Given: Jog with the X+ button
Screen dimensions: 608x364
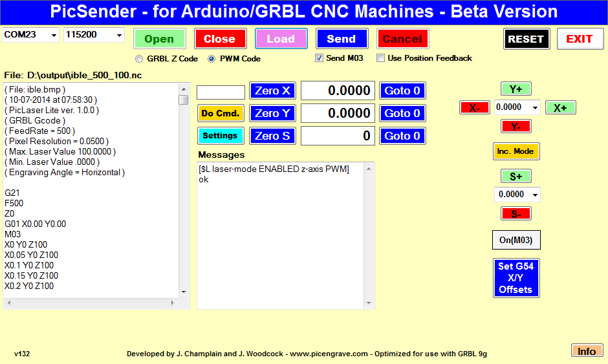Looking at the screenshot, I should [560, 108].
